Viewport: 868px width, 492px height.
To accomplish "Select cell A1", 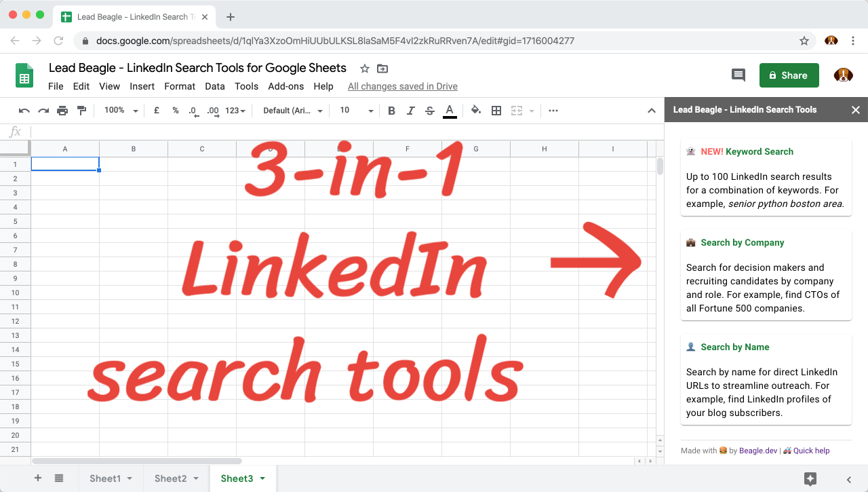I will [x=65, y=164].
